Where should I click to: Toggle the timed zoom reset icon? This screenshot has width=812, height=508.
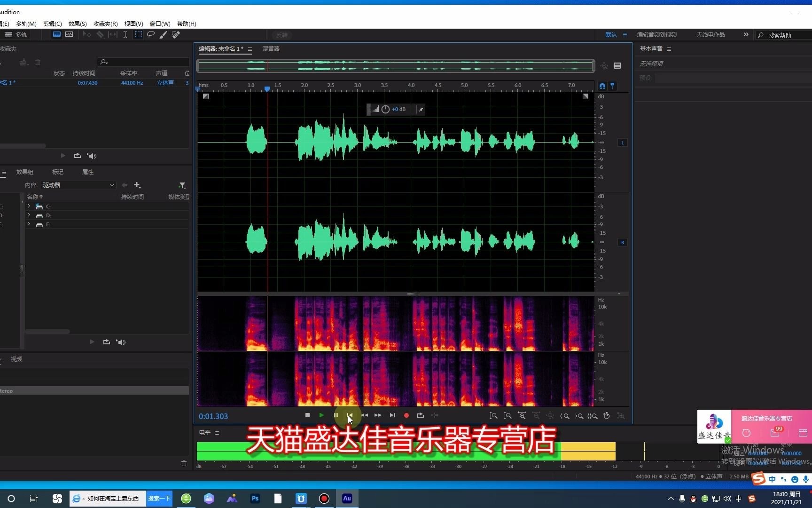[x=607, y=416]
